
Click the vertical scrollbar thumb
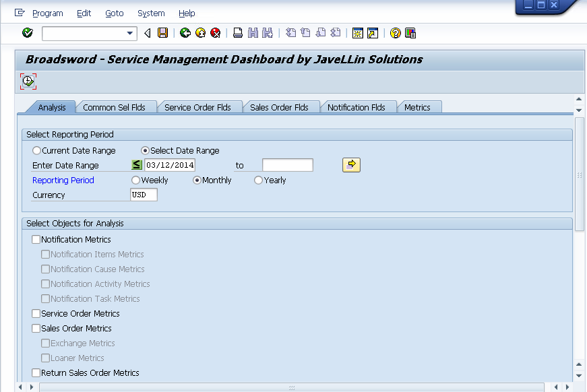tap(579, 174)
